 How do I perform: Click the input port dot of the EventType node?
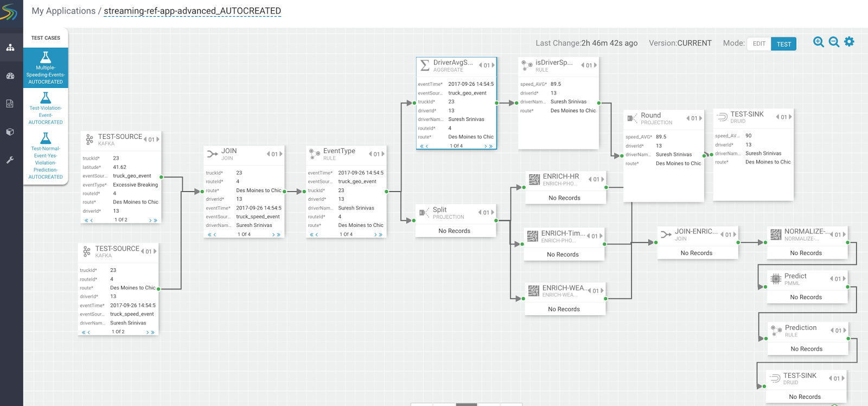point(304,192)
